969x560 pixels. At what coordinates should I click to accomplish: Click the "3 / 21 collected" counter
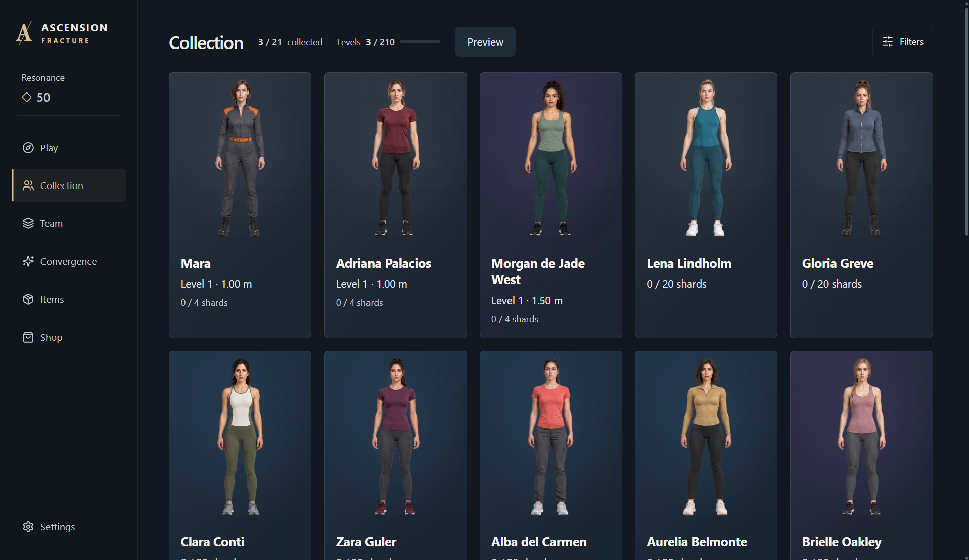pyautogui.click(x=290, y=42)
